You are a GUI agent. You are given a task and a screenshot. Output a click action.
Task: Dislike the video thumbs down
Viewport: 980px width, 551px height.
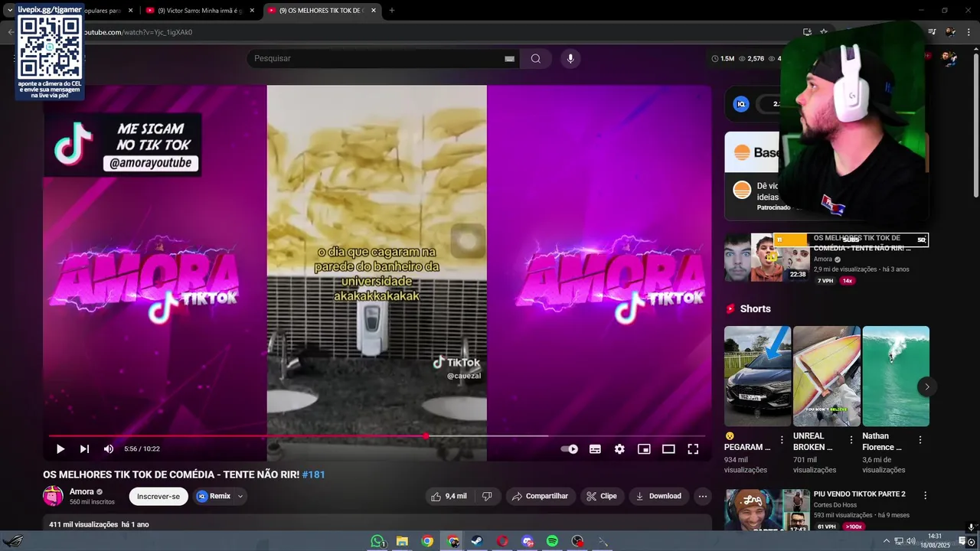tap(487, 496)
